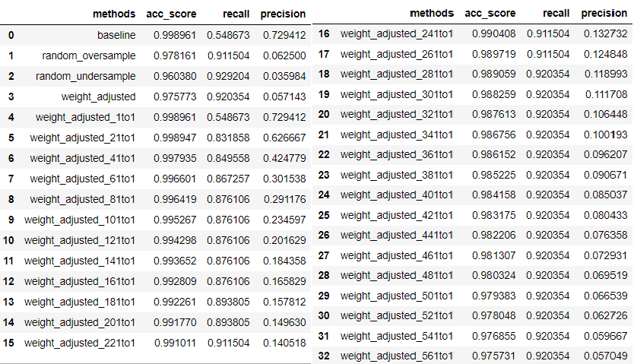
Task: Select the 'weight_adjusted_101to1' cell
Action: click(80, 220)
